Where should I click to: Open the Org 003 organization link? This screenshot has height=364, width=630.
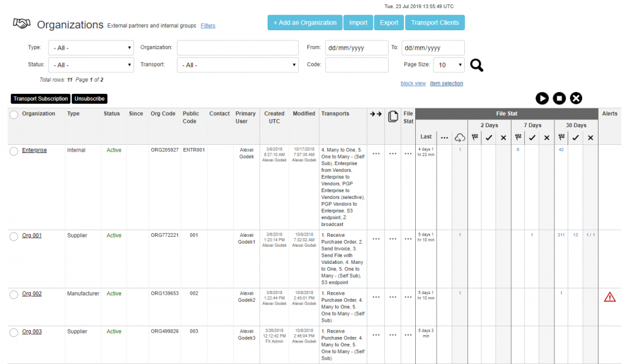(x=31, y=331)
